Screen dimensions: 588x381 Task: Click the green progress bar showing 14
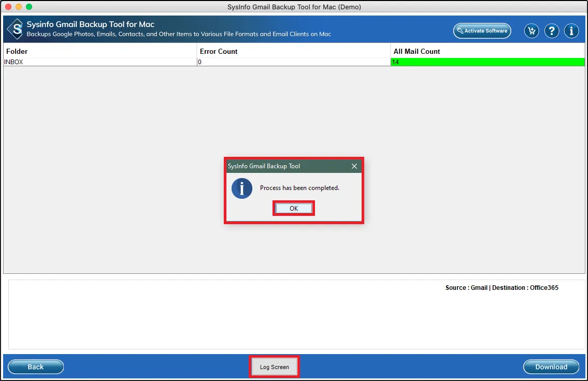[x=487, y=62]
